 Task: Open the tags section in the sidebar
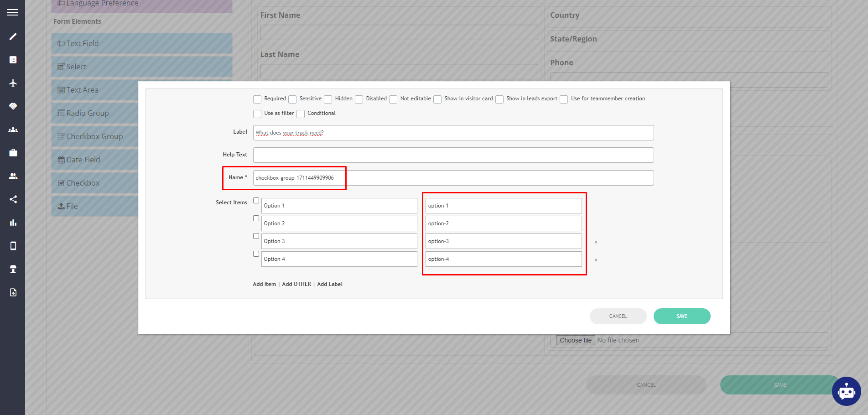[x=12, y=106]
